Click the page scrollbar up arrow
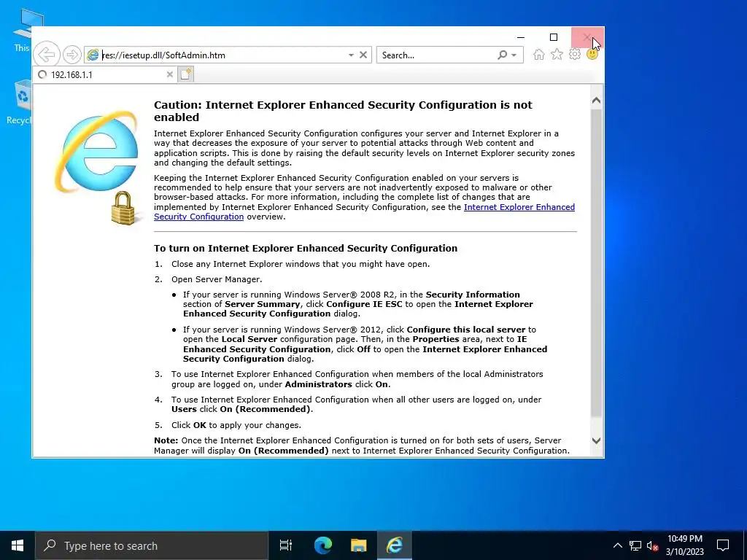 597,101
